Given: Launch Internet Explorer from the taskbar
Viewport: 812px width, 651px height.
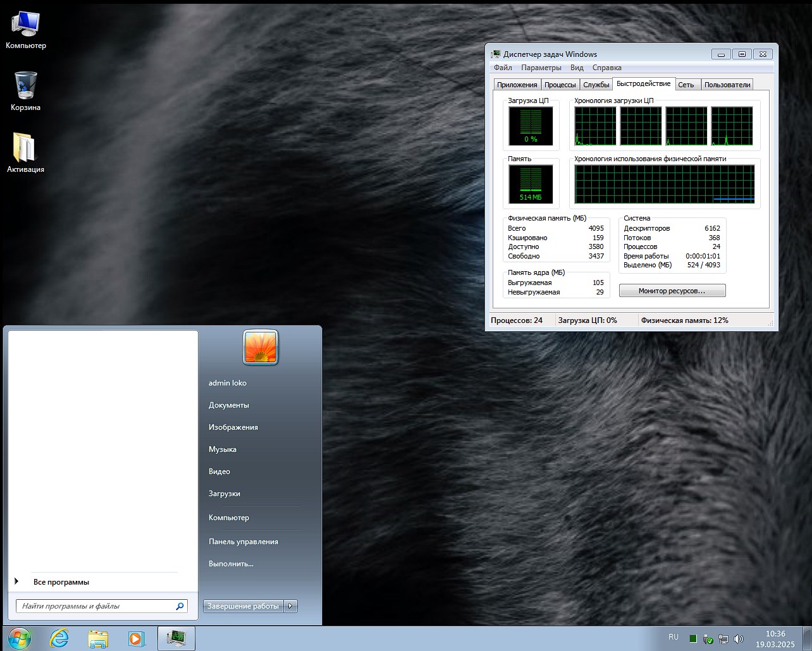Looking at the screenshot, I should 59,638.
